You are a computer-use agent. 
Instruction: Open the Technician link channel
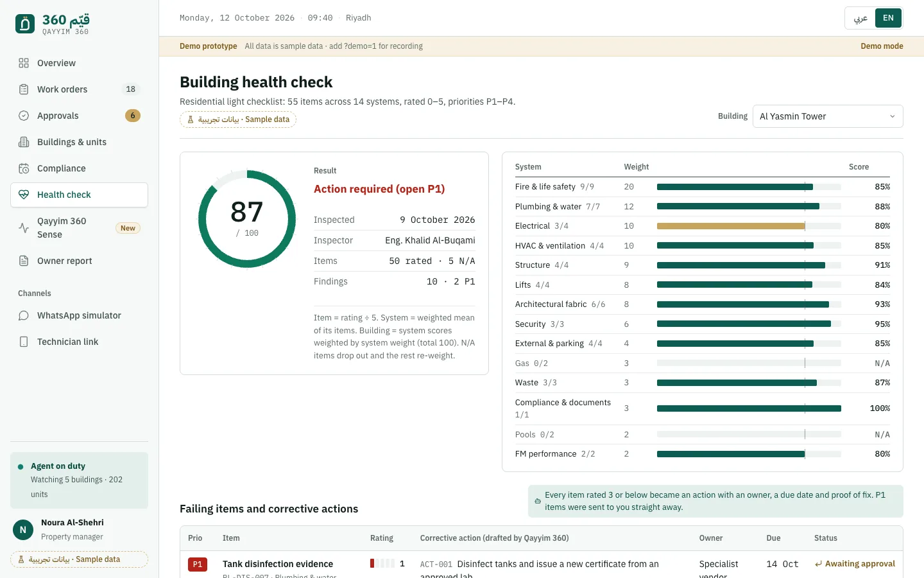80,342
